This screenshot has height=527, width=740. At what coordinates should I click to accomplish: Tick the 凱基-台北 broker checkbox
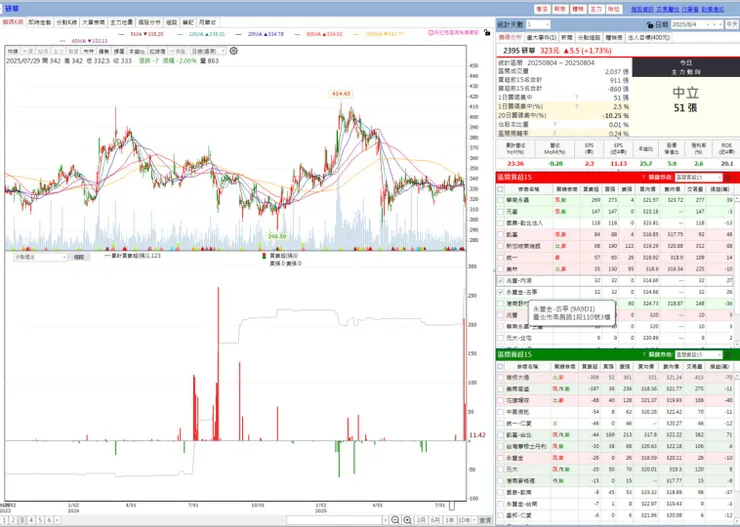[x=500, y=435]
